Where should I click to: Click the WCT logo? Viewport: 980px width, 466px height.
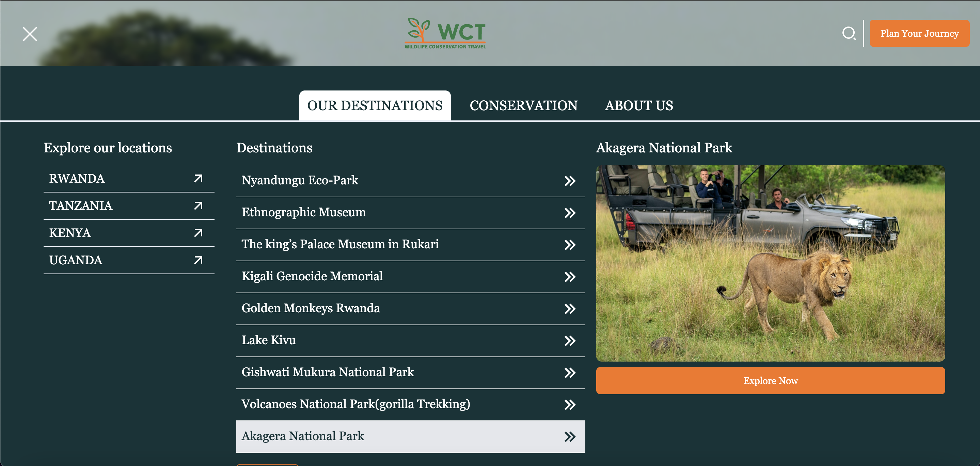pos(445,33)
